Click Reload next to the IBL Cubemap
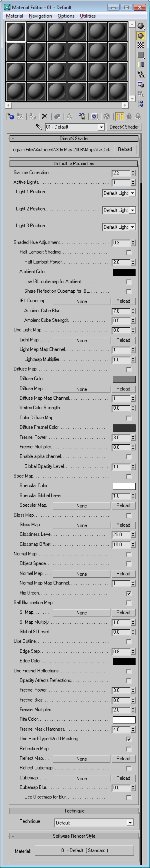Screen dimensions: 150x868 pos(123,301)
